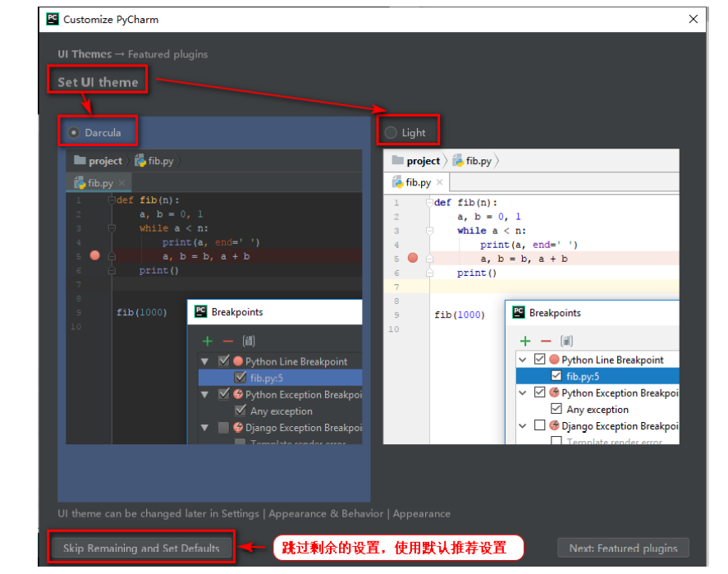Click breakpoint dot on line 5 in Darcula preview
The width and height of the screenshot is (728, 574).
coord(94,255)
